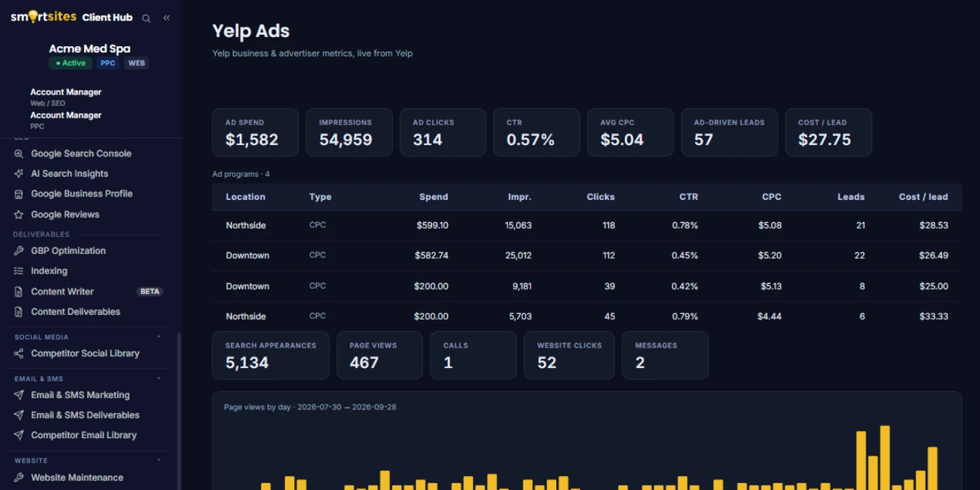Click the GBP Optimization wrench icon
The width and height of the screenshot is (980, 490).
pyautogui.click(x=19, y=251)
